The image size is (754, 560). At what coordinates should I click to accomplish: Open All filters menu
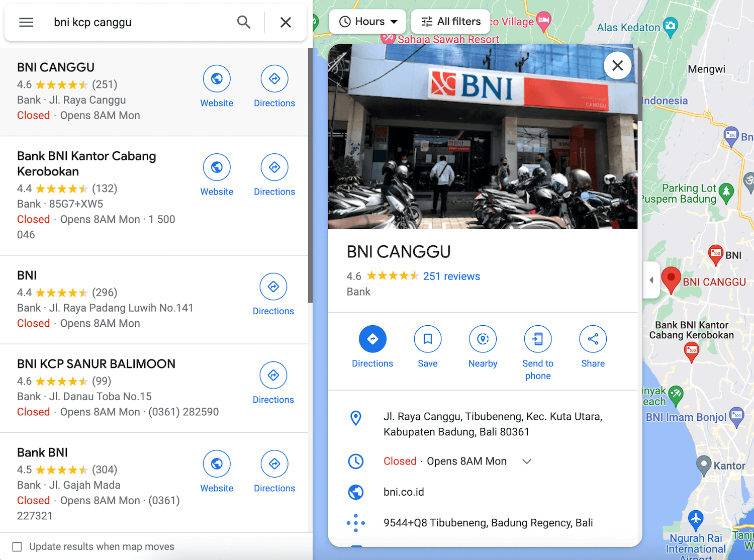(451, 22)
